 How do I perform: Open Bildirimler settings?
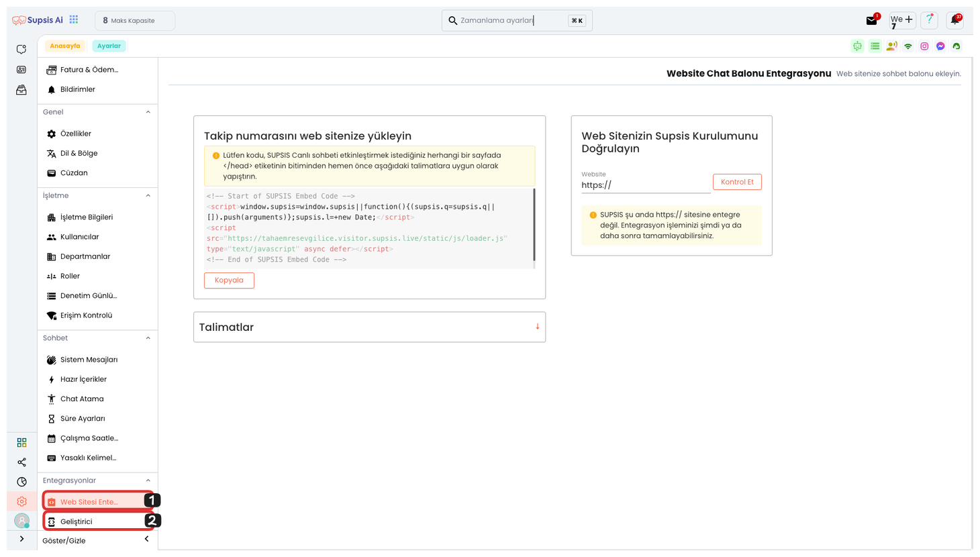(97, 89)
